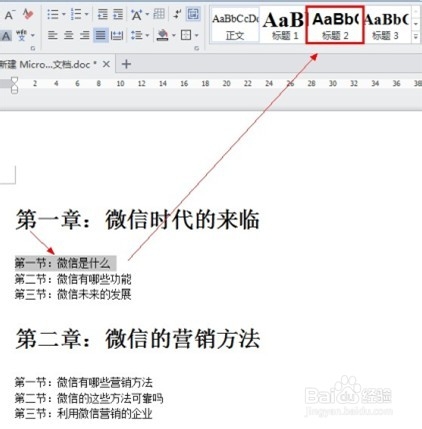This screenshot has width=422, height=429.
Task: Click the increase indent icon
Action: 118,15
